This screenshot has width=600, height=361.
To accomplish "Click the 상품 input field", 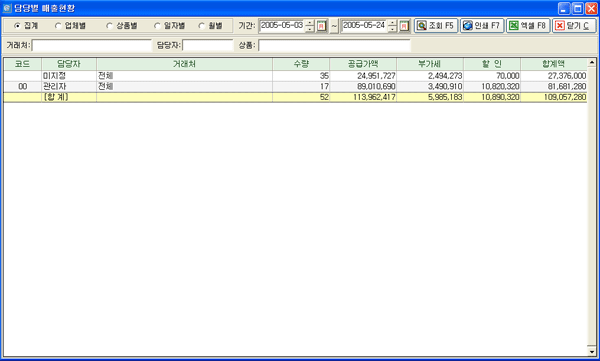I will [x=334, y=46].
